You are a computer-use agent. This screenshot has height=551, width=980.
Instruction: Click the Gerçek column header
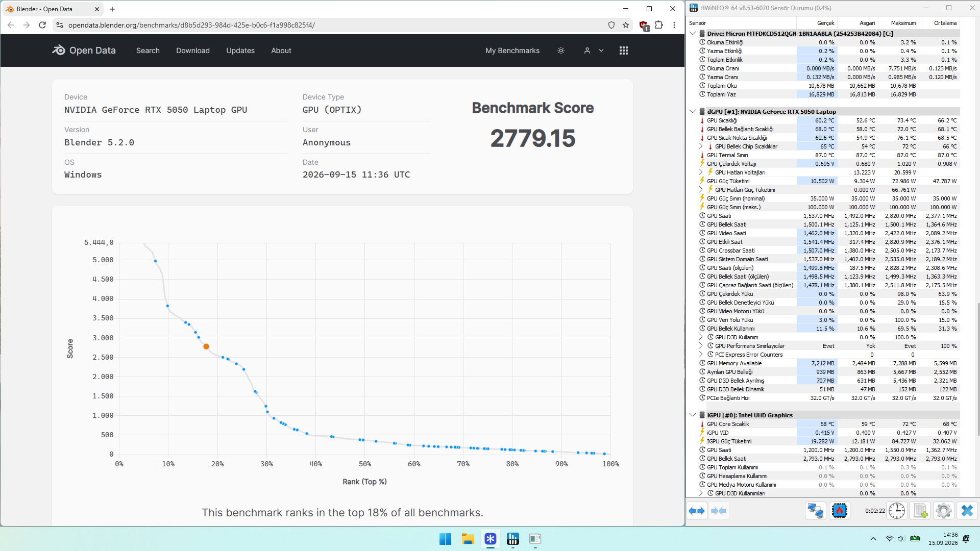click(x=817, y=23)
